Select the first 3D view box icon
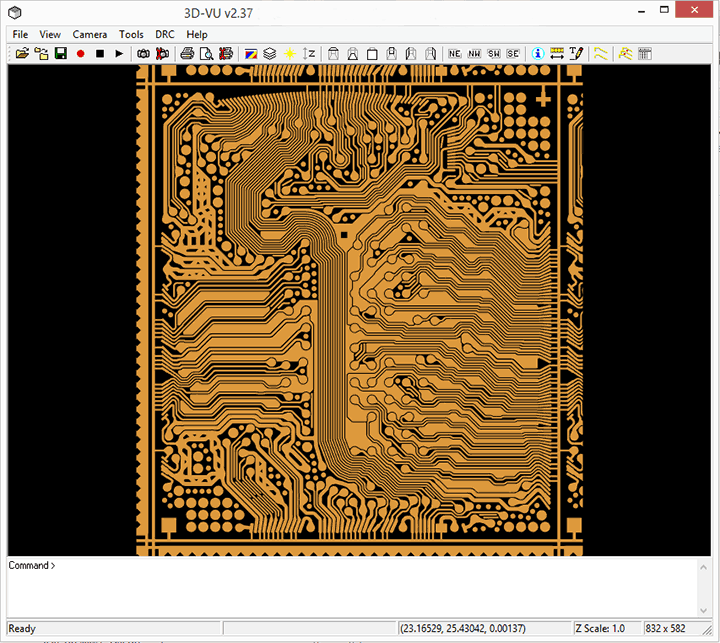The width and height of the screenshot is (720, 643). pos(333,54)
